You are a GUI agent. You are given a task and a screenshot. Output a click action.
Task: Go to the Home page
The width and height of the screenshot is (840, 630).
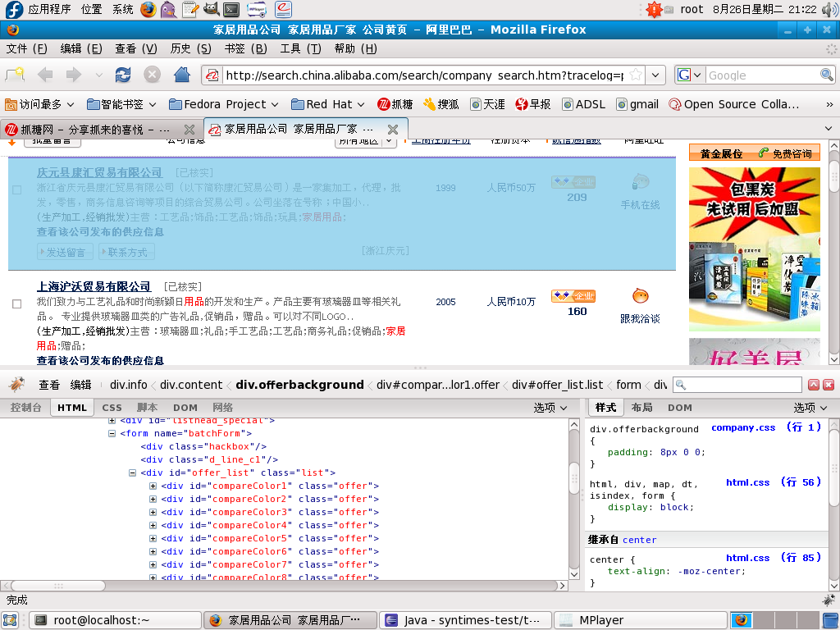[182, 75]
